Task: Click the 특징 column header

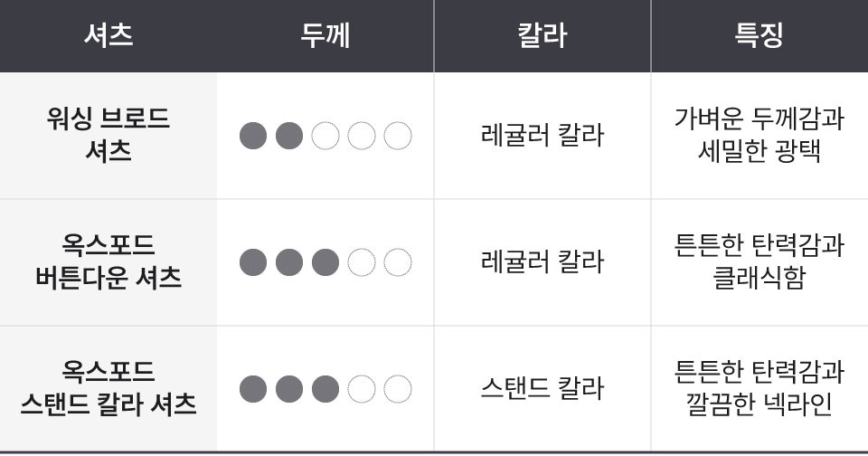Action: tap(759, 35)
